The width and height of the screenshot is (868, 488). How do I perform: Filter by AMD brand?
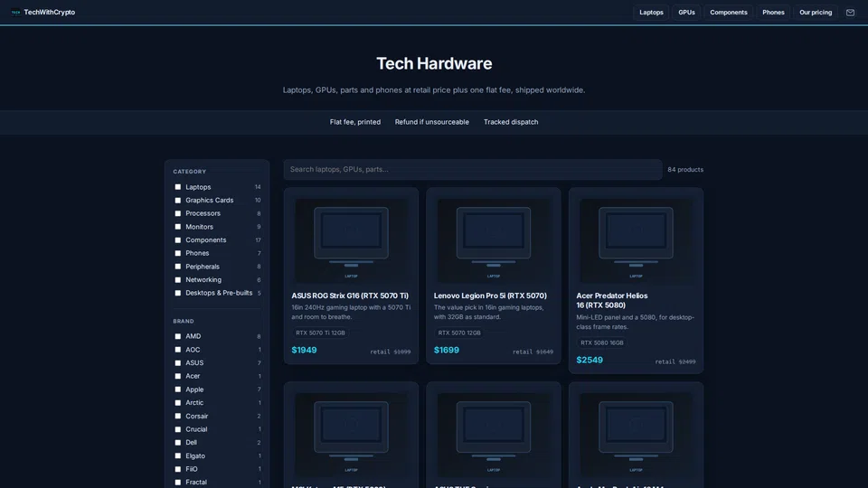point(178,336)
